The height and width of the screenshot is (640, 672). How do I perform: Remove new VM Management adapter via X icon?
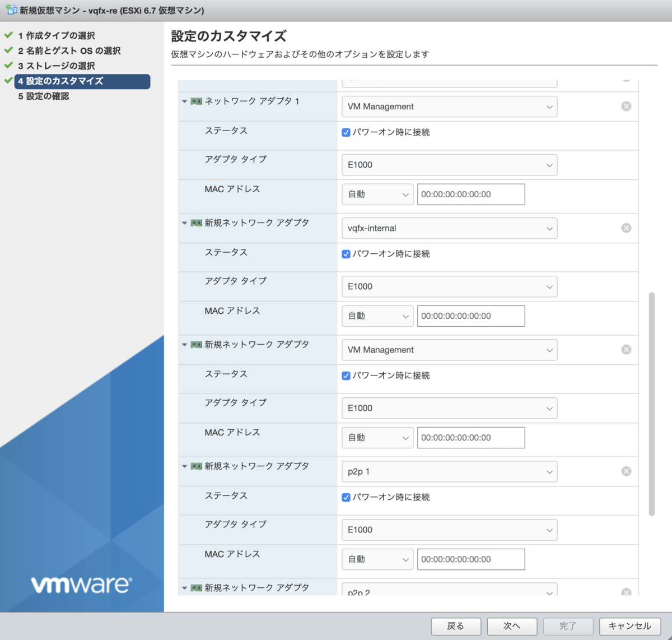626,350
